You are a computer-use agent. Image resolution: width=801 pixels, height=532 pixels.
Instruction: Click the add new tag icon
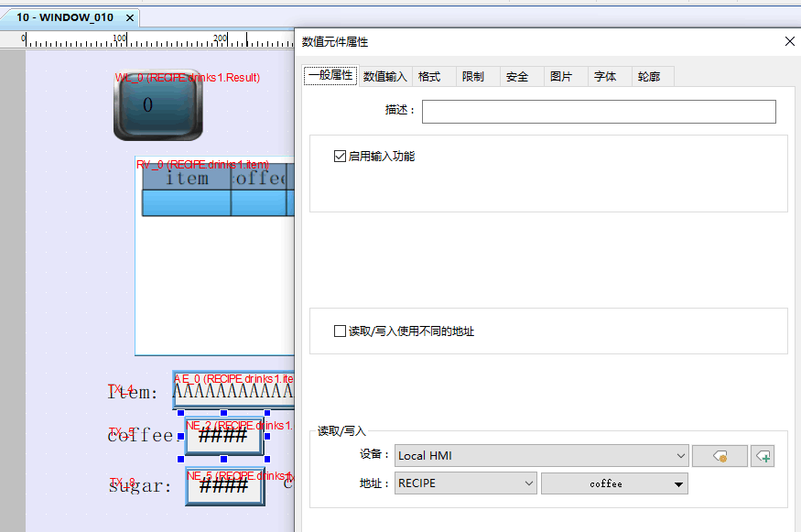coord(762,456)
